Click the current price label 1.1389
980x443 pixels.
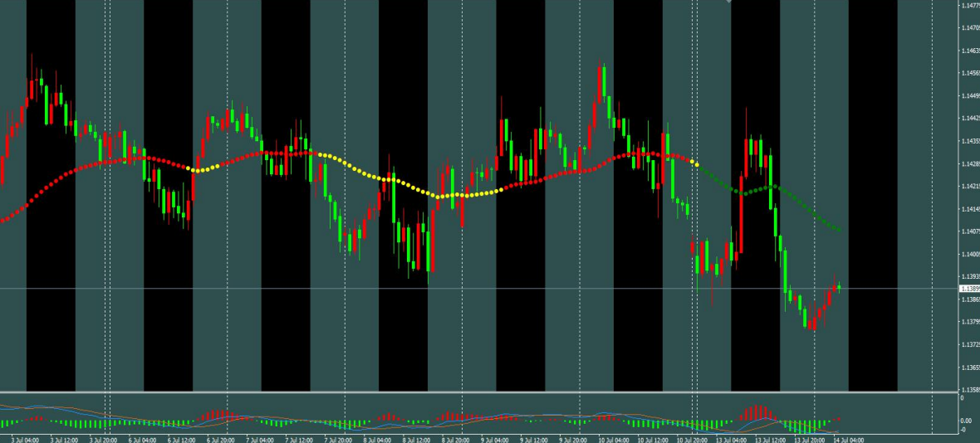coord(970,289)
